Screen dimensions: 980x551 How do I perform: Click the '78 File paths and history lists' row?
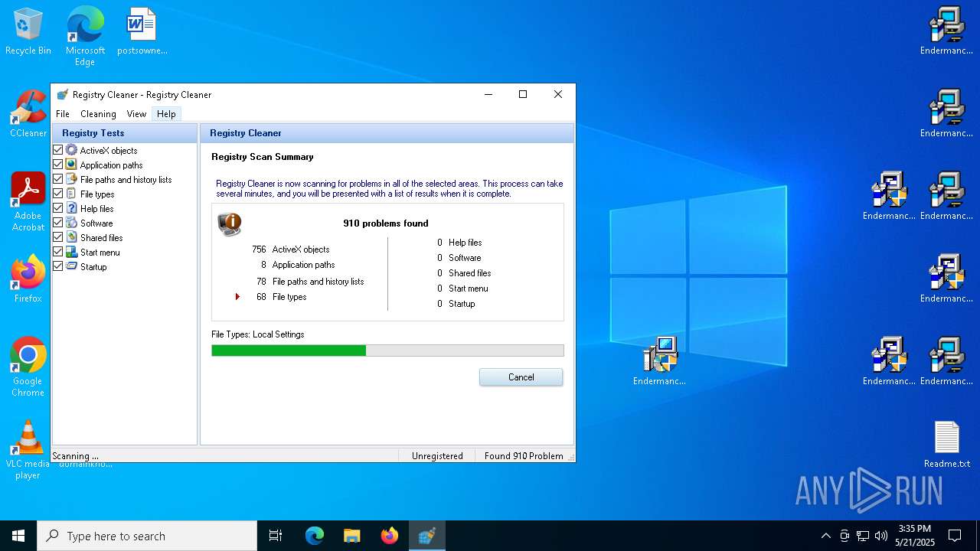310,282
